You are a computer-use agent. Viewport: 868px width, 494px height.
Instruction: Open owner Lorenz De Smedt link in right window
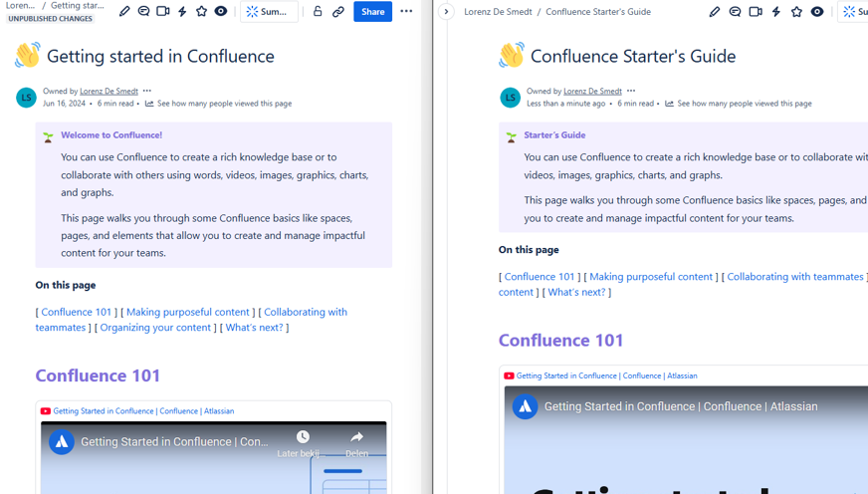(592, 92)
